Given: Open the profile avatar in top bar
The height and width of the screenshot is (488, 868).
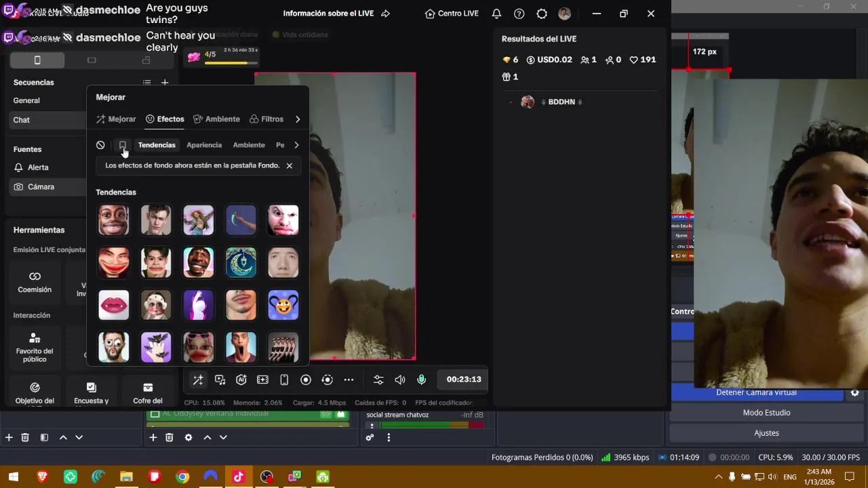Looking at the screenshot, I should tap(564, 14).
